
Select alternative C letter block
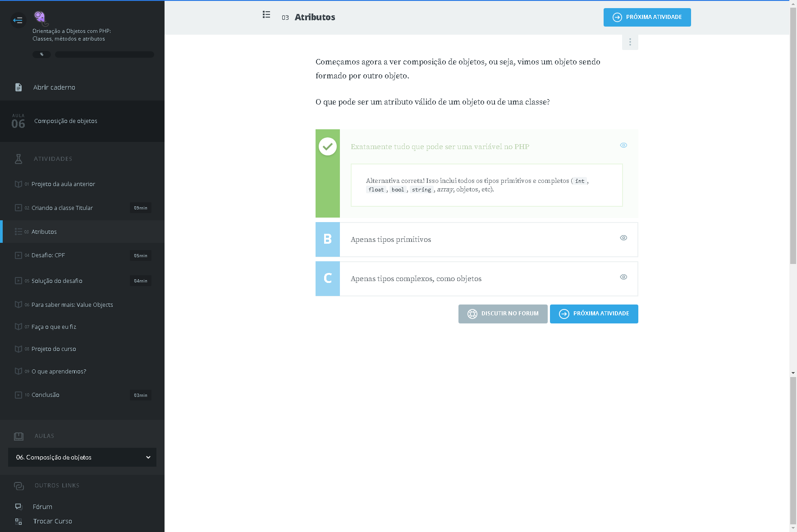[x=328, y=279]
